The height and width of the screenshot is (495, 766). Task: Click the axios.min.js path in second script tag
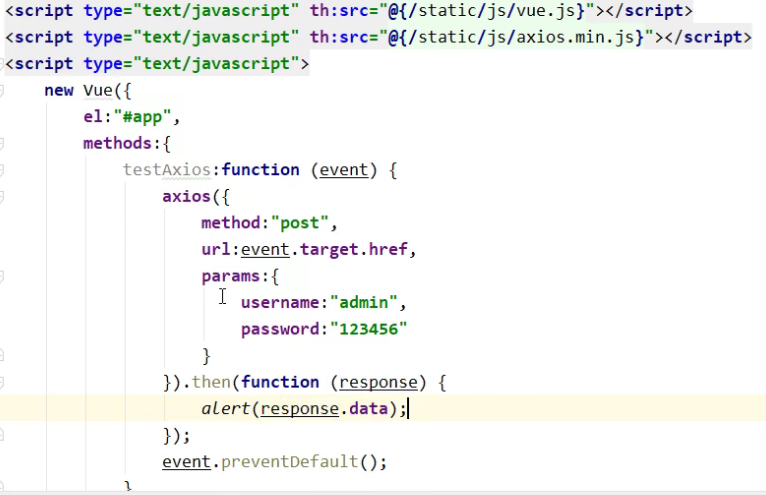tap(520, 37)
